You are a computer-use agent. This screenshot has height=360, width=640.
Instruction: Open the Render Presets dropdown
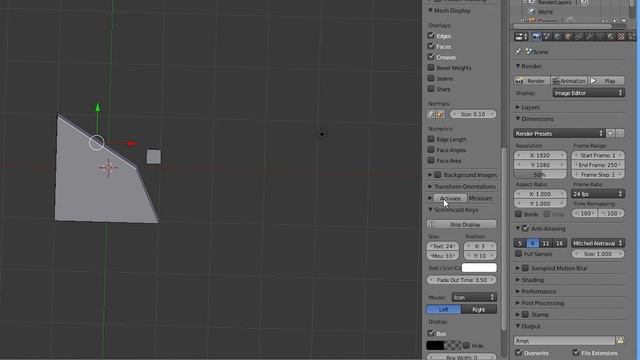[559, 133]
